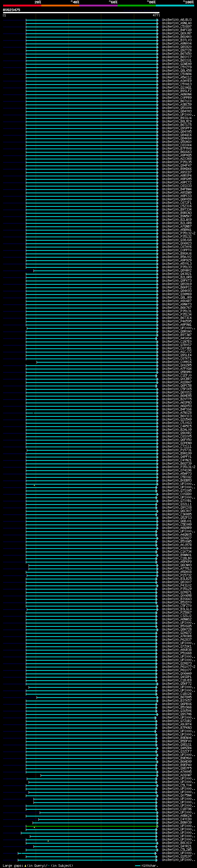Open hit UniRef100_A9BK24

click(177, 815)
